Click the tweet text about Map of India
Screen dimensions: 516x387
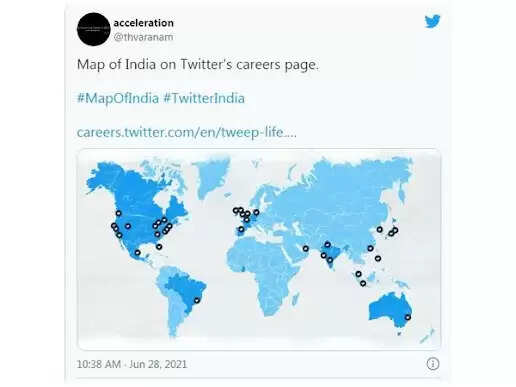[x=198, y=64]
